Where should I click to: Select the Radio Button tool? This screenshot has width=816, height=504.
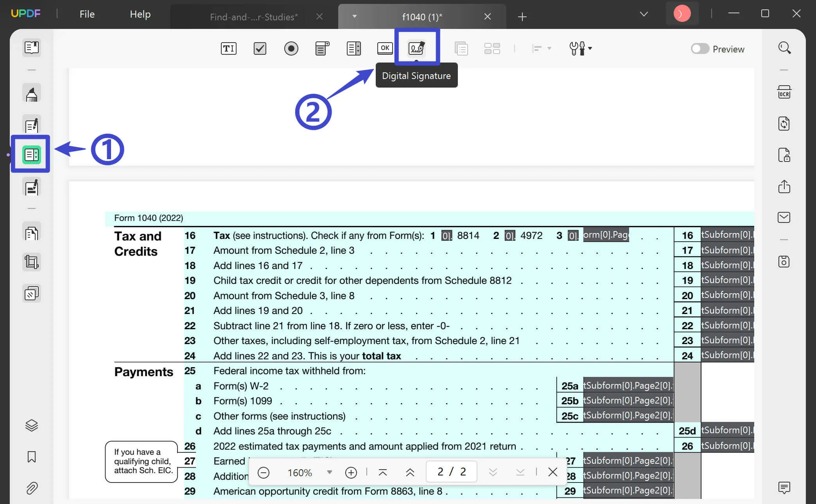click(290, 49)
